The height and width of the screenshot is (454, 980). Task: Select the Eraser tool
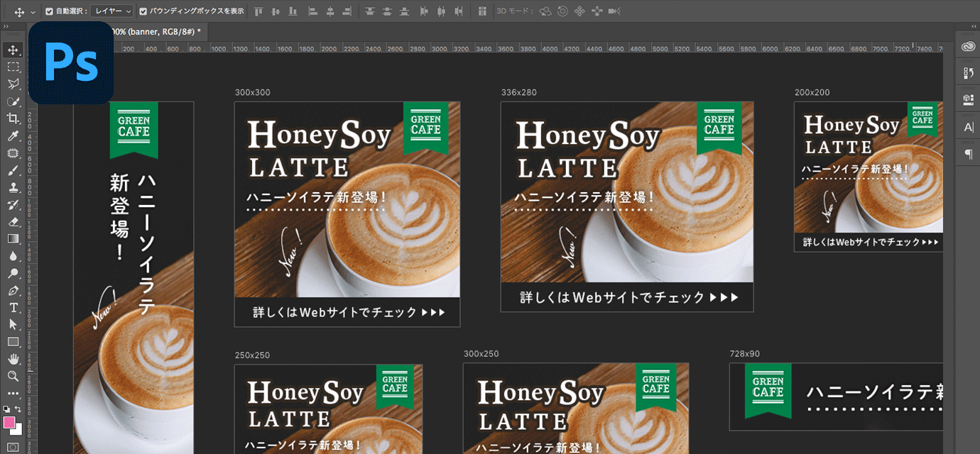tap(13, 221)
